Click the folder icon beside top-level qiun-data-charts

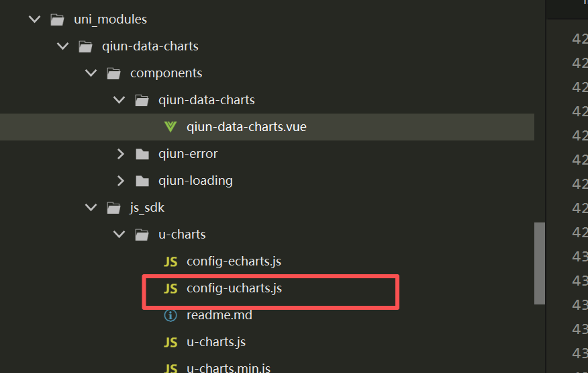(x=85, y=46)
